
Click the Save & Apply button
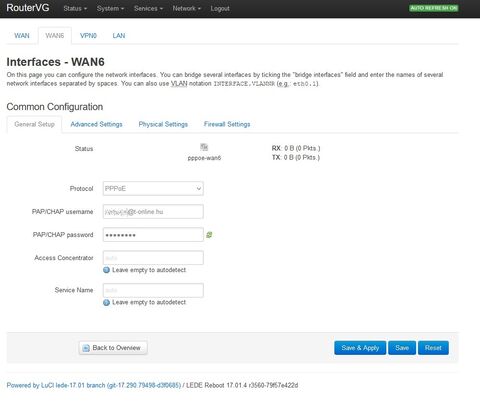pyautogui.click(x=360, y=348)
